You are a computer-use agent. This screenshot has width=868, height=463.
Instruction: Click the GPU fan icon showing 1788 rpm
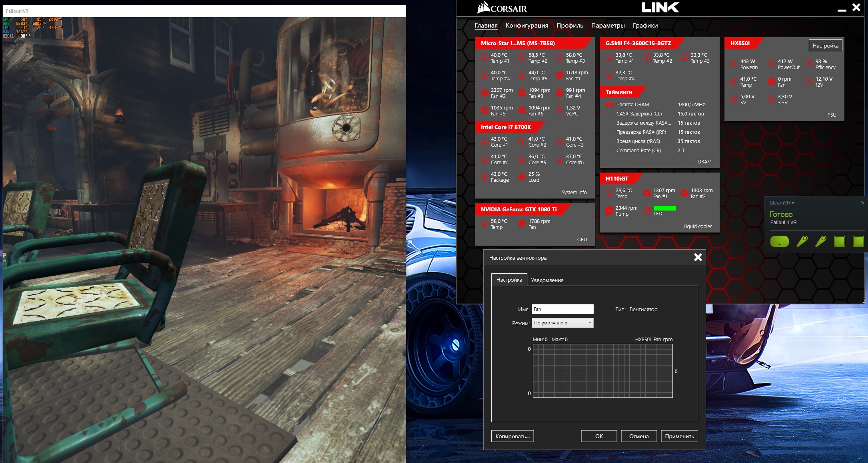[522, 224]
